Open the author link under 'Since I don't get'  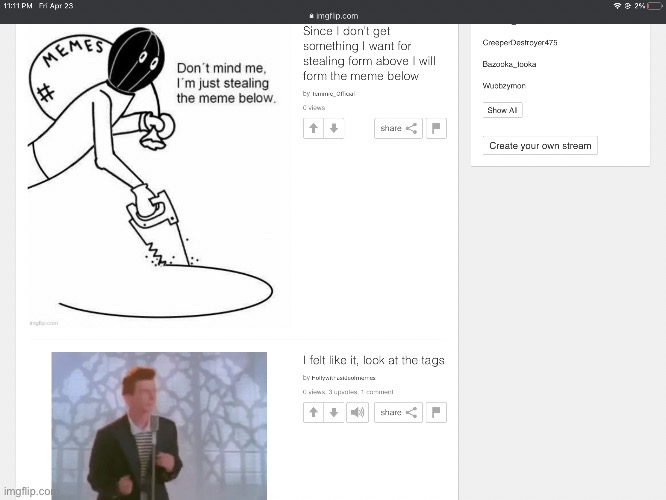[x=333, y=93]
